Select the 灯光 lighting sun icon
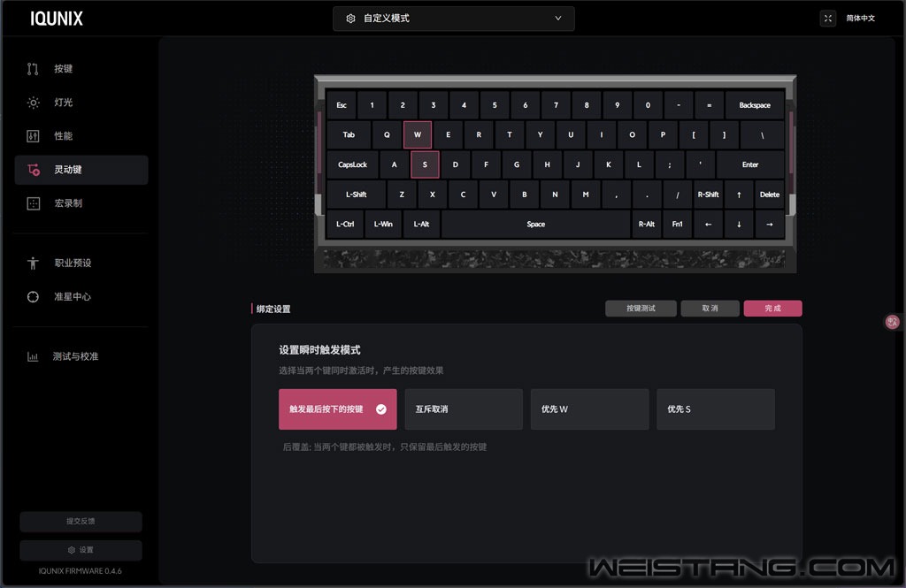 pos(33,103)
